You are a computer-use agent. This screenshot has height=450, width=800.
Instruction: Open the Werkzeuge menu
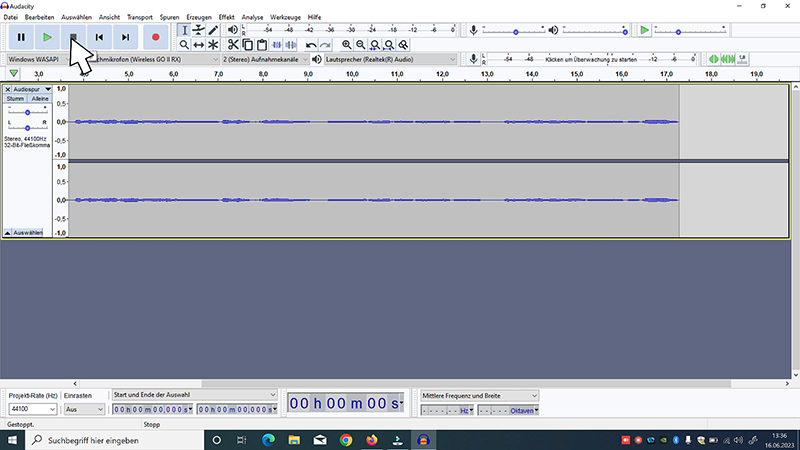pos(285,17)
